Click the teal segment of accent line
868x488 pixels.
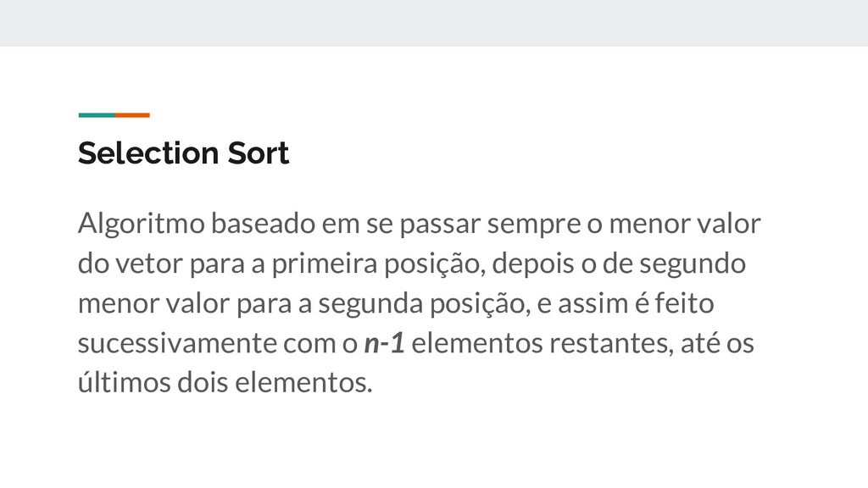click(97, 115)
